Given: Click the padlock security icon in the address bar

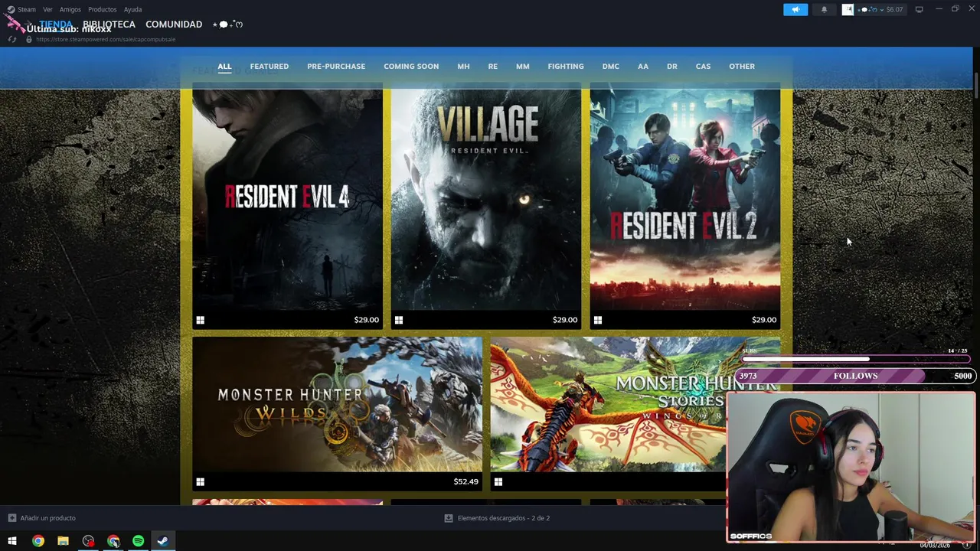Looking at the screenshot, I should (29, 39).
